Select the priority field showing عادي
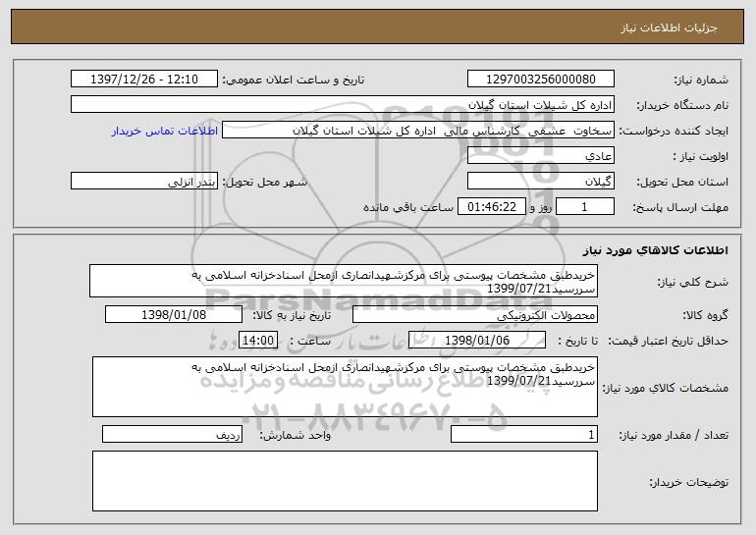756x535 pixels. click(540, 156)
